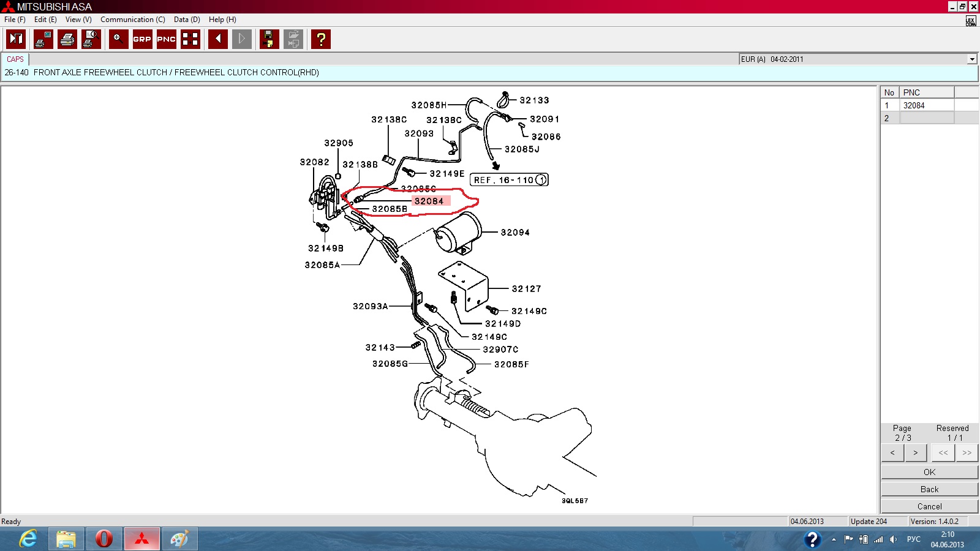Viewport: 980px width, 551px height.
Task: Open Internet Explorer from the taskbar
Action: (28, 539)
